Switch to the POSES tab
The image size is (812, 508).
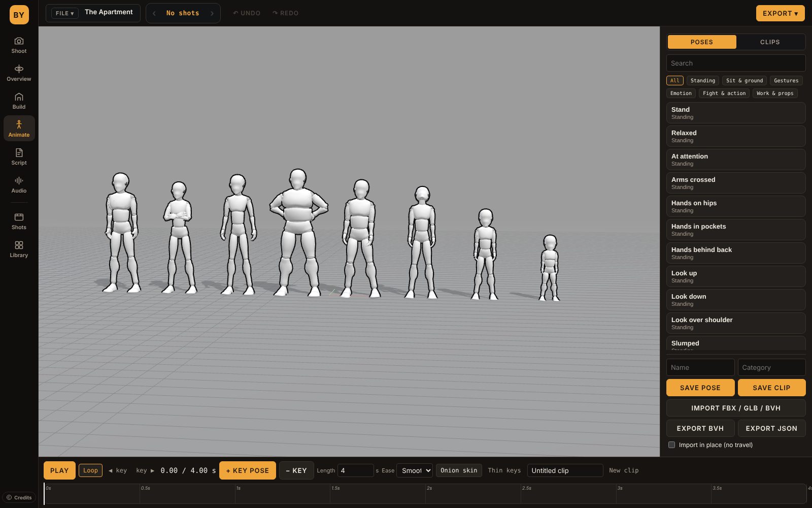(x=702, y=42)
